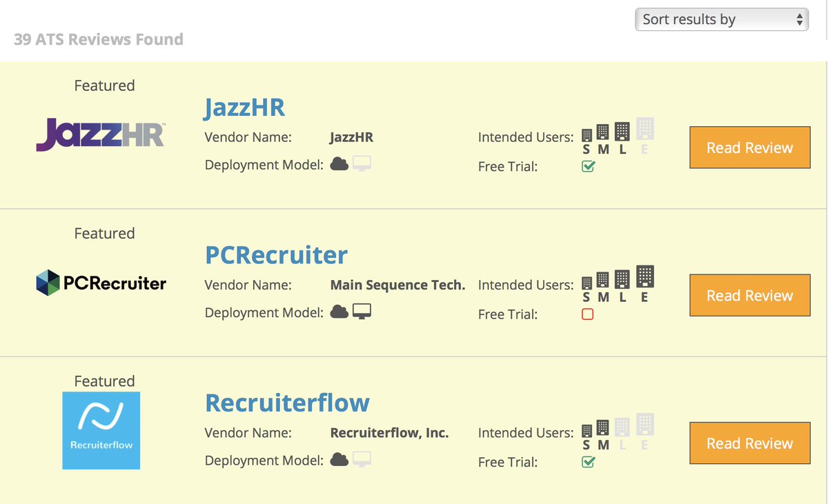Click PCRecruiter cloud deployment icon
The height and width of the screenshot is (504, 828).
click(339, 312)
